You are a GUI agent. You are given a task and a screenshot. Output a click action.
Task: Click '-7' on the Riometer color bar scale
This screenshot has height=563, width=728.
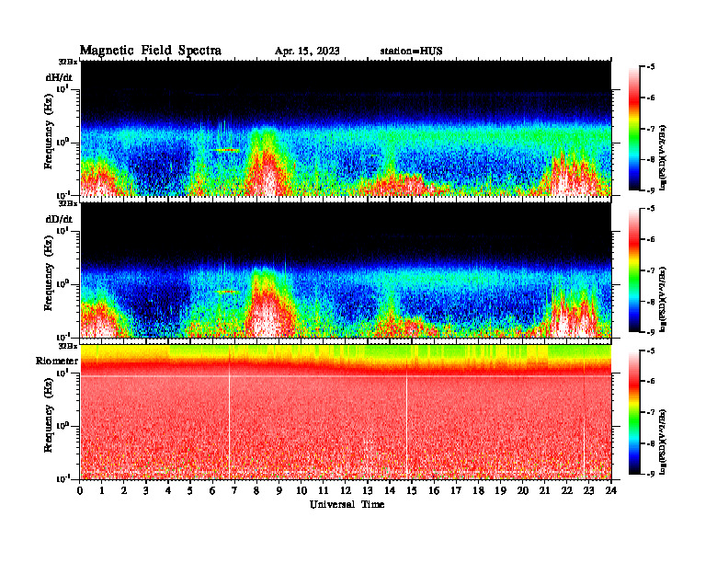point(651,412)
